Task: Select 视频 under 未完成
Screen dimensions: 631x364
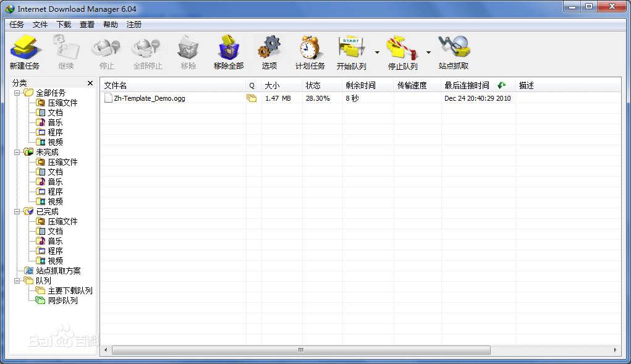Action: pyautogui.click(x=55, y=201)
